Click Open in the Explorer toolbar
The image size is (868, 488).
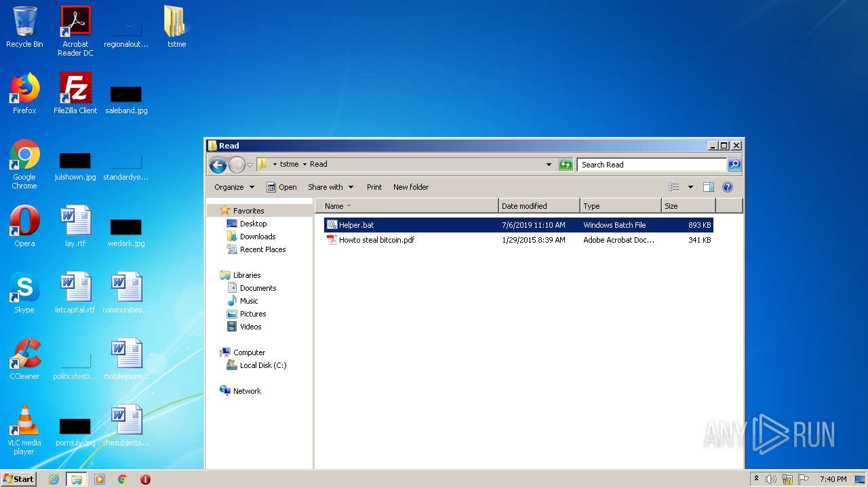click(x=281, y=187)
